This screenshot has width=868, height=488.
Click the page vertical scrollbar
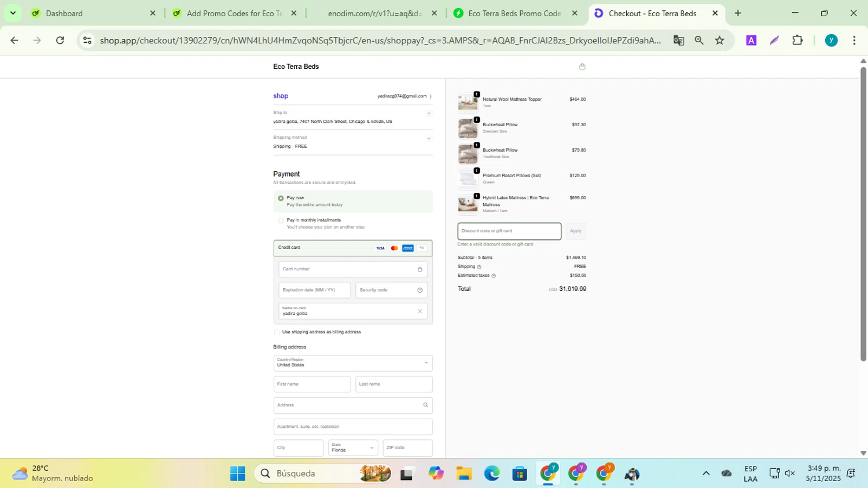863,214
